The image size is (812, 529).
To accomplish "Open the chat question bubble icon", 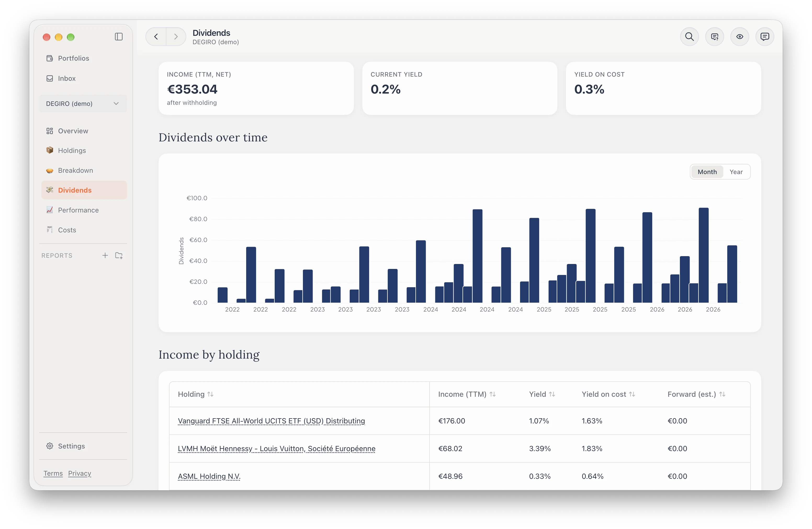I will coord(714,37).
